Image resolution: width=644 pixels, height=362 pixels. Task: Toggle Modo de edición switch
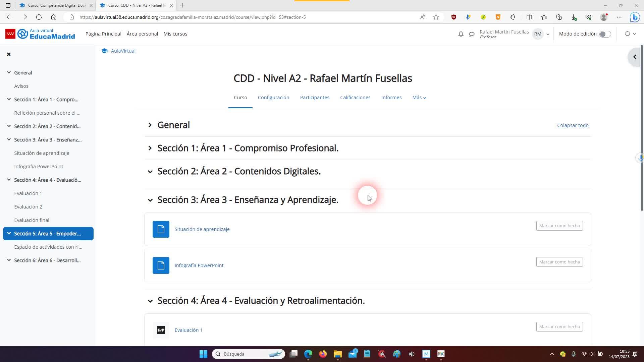[x=605, y=34]
